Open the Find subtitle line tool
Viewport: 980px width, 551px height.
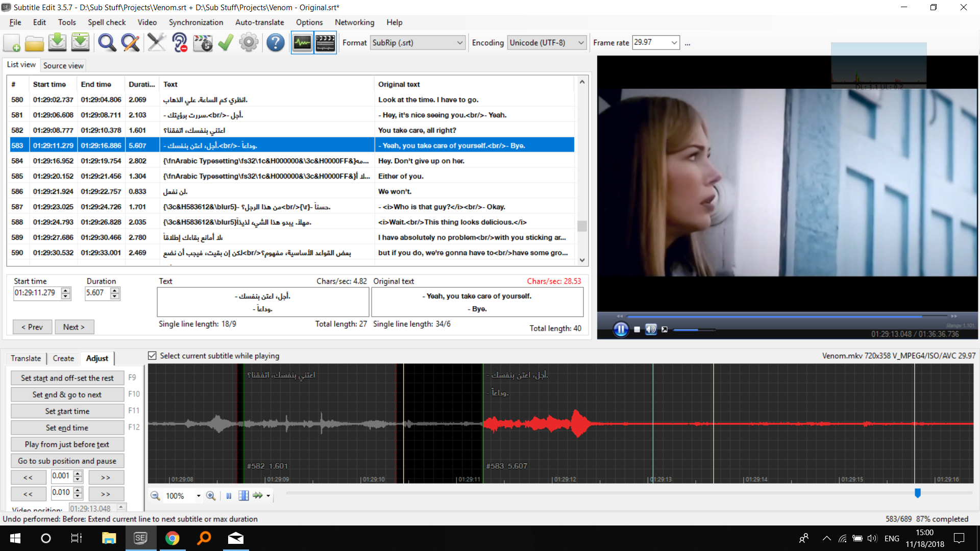pyautogui.click(x=107, y=42)
